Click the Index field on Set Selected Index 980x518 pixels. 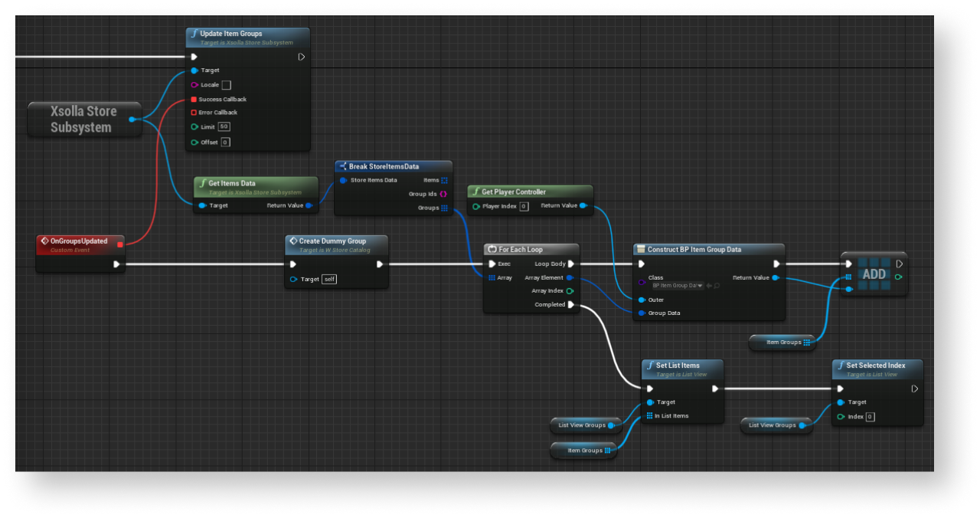click(x=870, y=417)
